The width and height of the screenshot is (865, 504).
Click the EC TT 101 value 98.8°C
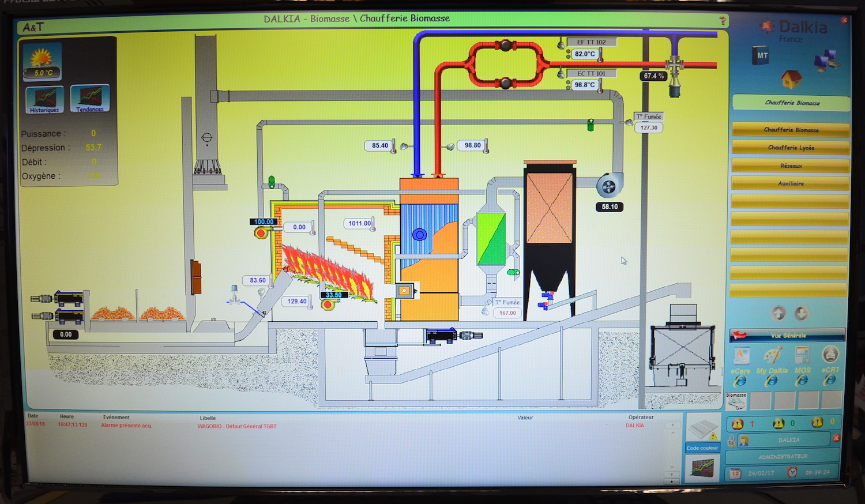click(585, 85)
